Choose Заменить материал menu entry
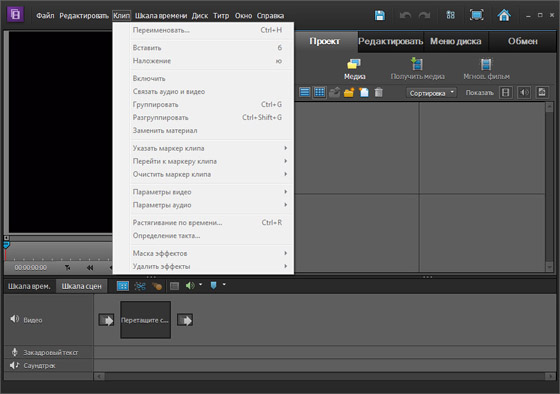Image resolution: width=560 pixels, height=394 pixels. click(204, 131)
